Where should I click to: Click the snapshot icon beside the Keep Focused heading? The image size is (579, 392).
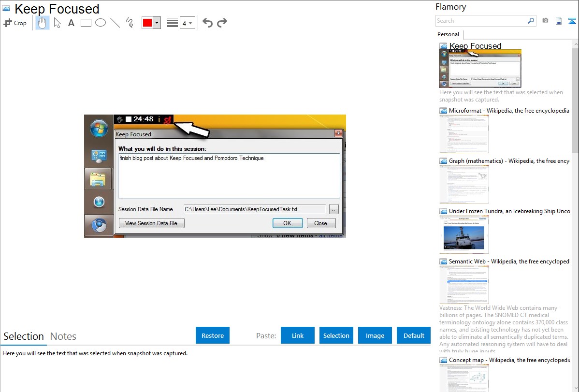click(6, 8)
